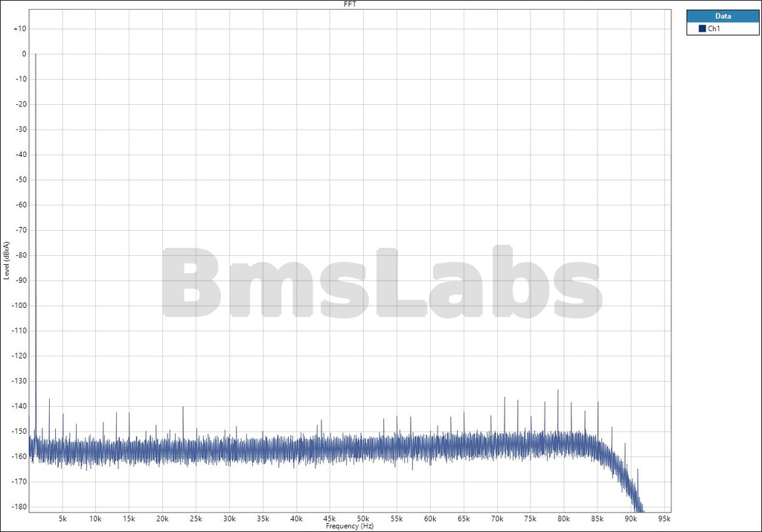Screen dimensions: 762x532
Task: Click the +10 level tick label
Action: click(20, 29)
